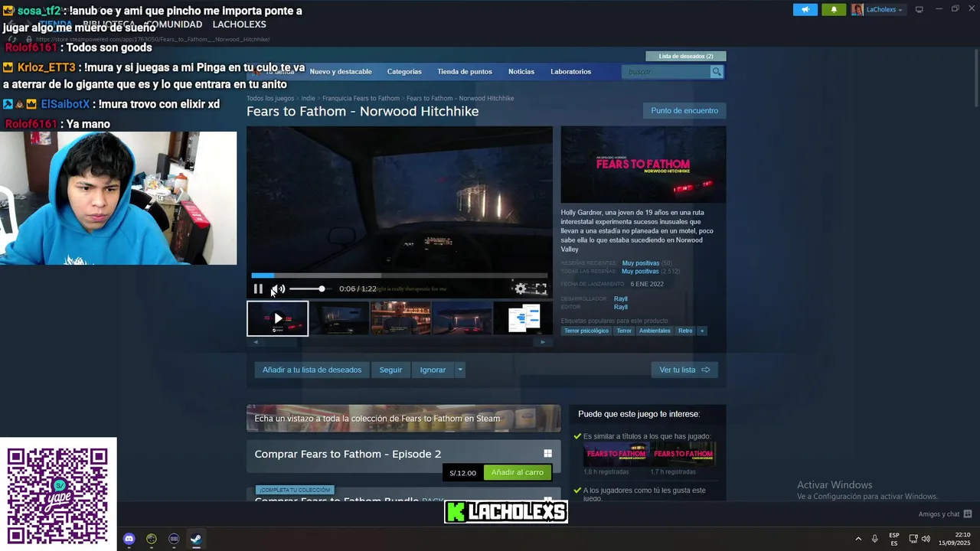
Task: Select the Terror tag
Action: coord(624,331)
